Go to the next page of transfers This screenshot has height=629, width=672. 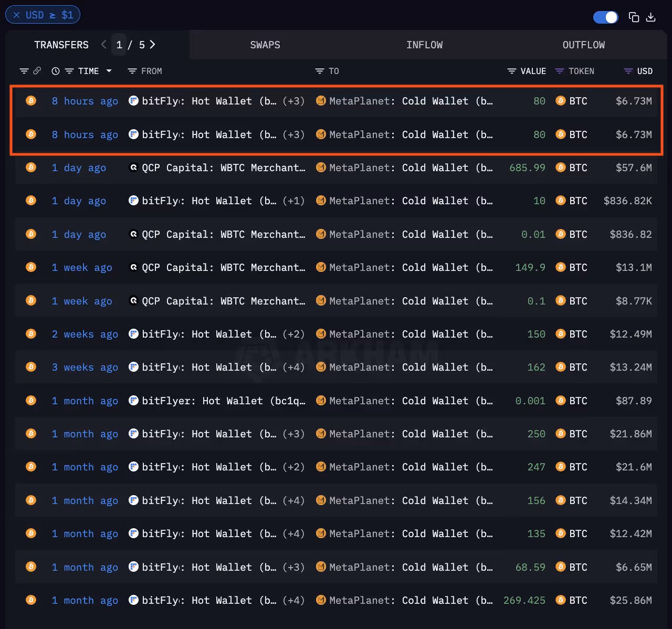pyautogui.click(x=152, y=45)
